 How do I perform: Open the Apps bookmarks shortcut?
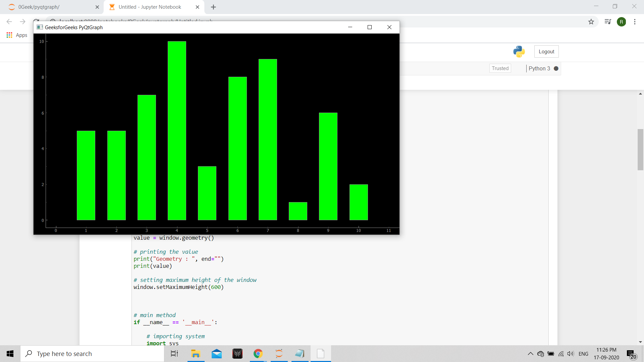click(x=17, y=35)
